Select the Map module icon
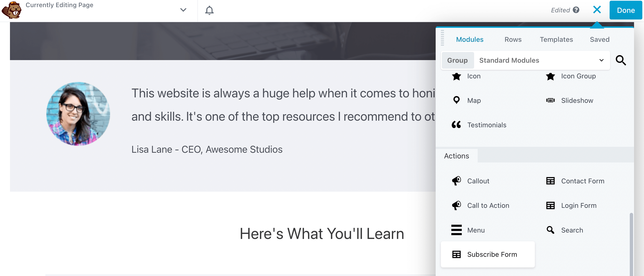 point(456,100)
